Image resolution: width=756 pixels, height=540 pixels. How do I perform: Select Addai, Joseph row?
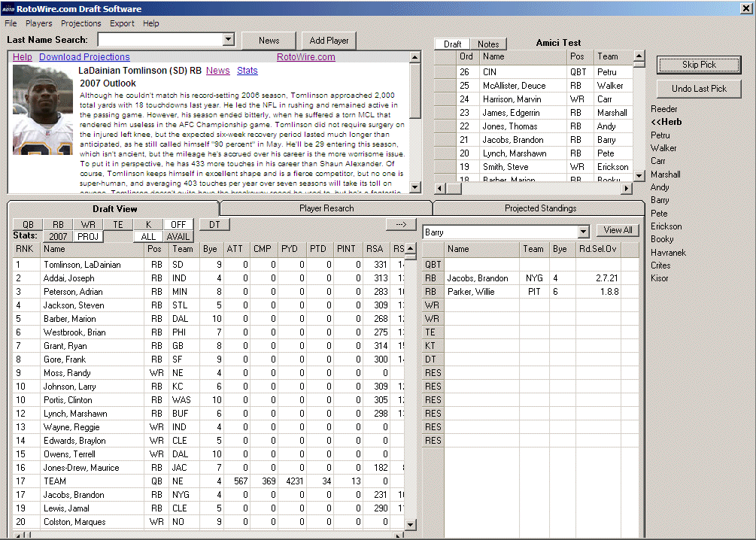[x=208, y=278]
